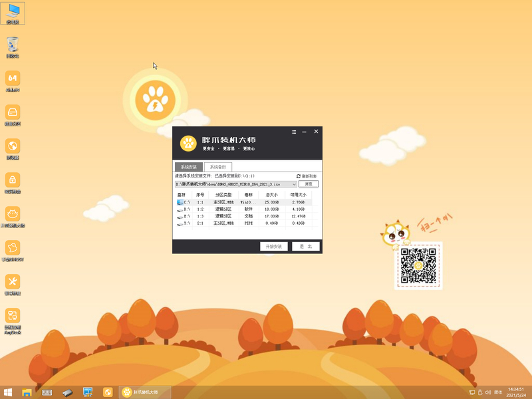Click the 分区类型 column header
Image resolution: width=532 pixels, height=399 pixels.
[223, 195]
